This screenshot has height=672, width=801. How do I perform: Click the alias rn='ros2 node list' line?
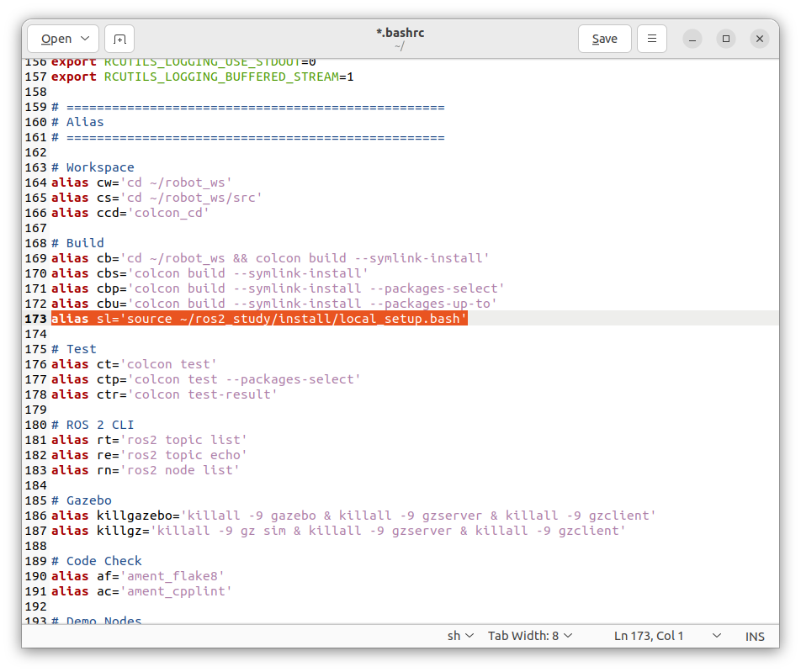145,470
